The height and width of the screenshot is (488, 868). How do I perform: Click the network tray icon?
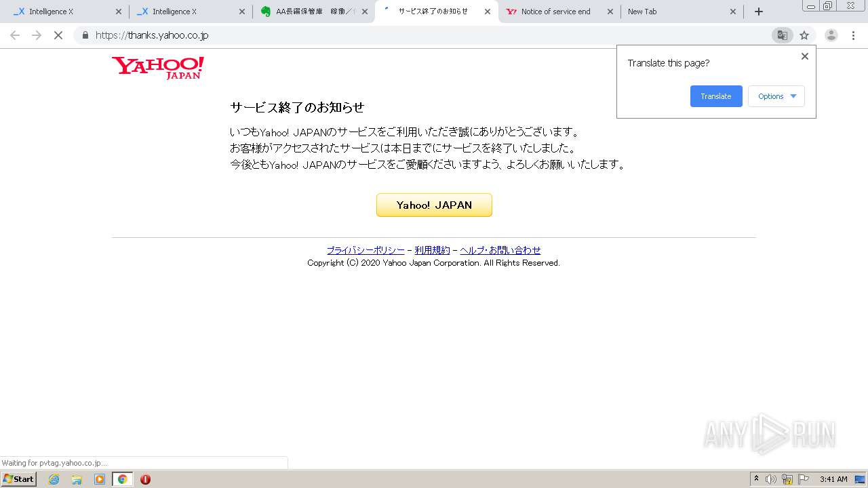pyautogui.click(x=787, y=479)
